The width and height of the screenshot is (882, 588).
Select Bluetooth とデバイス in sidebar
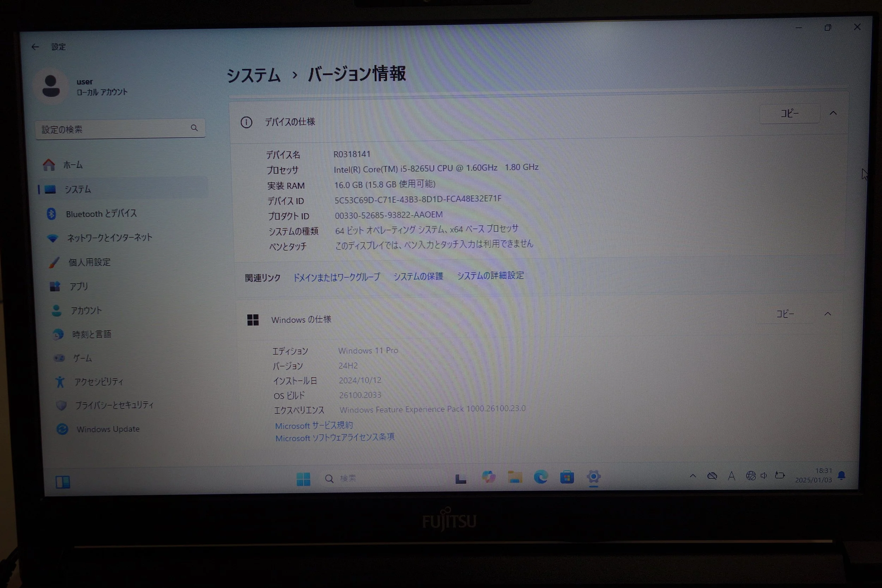101,214
